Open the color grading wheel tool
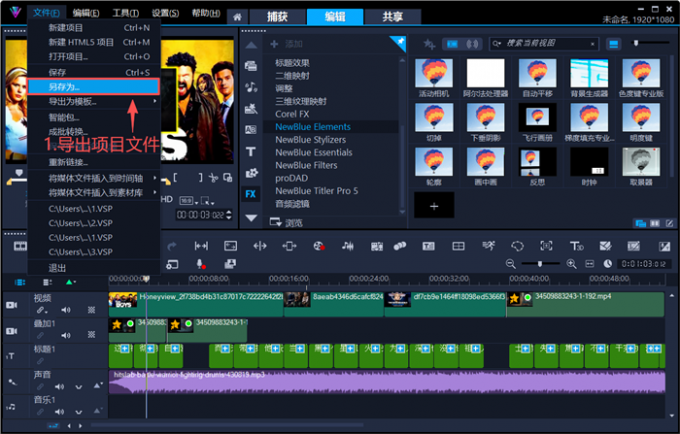The image size is (680, 434). tap(319, 246)
